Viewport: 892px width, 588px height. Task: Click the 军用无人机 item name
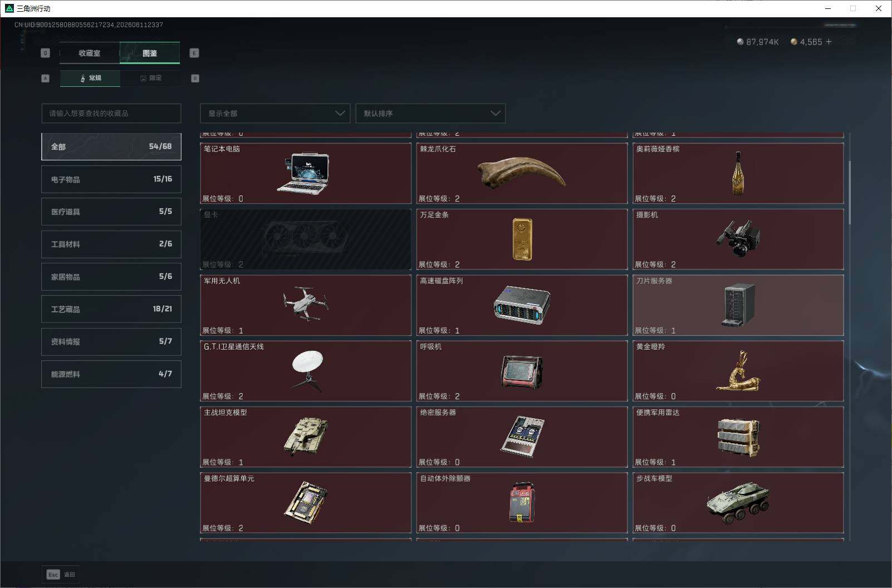(222, 281)
